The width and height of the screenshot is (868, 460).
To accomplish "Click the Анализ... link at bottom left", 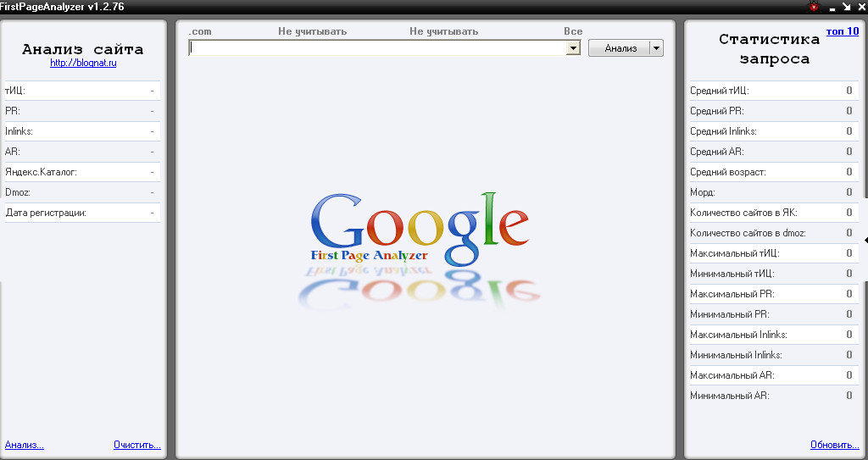I will (x=25, y=445).
